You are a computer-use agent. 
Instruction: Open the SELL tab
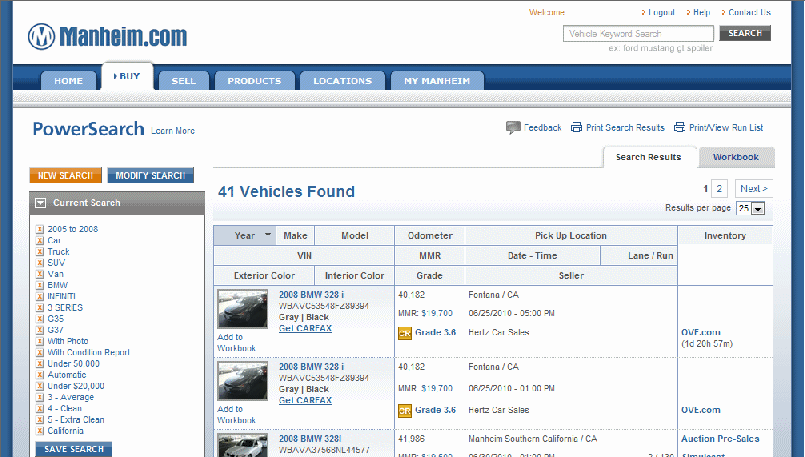pyautogui.click(x=183, y=81)
